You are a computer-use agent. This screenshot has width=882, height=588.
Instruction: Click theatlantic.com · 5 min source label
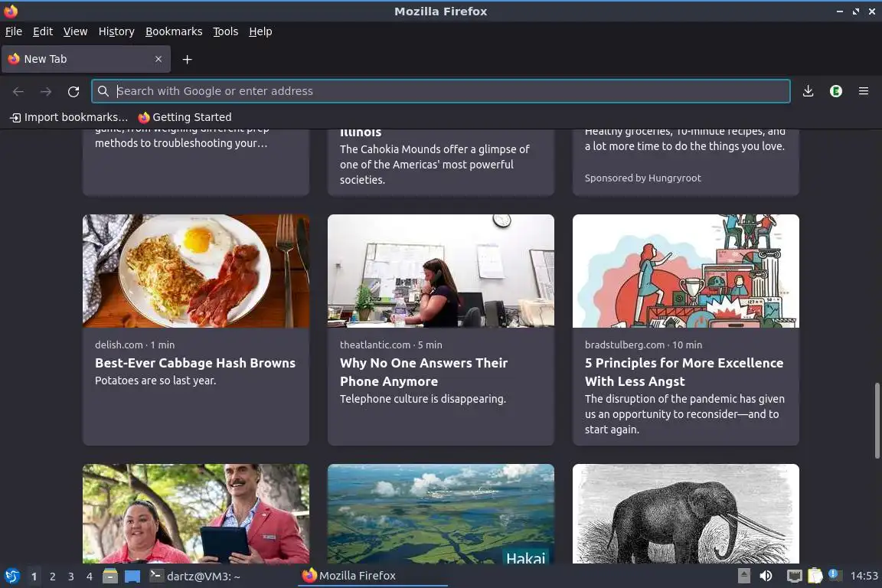[x=391, y=345]
